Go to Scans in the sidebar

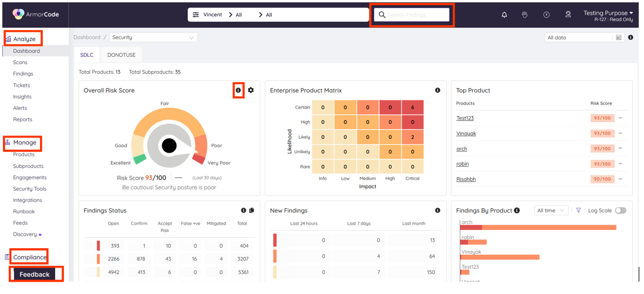[x=20, y=62]
